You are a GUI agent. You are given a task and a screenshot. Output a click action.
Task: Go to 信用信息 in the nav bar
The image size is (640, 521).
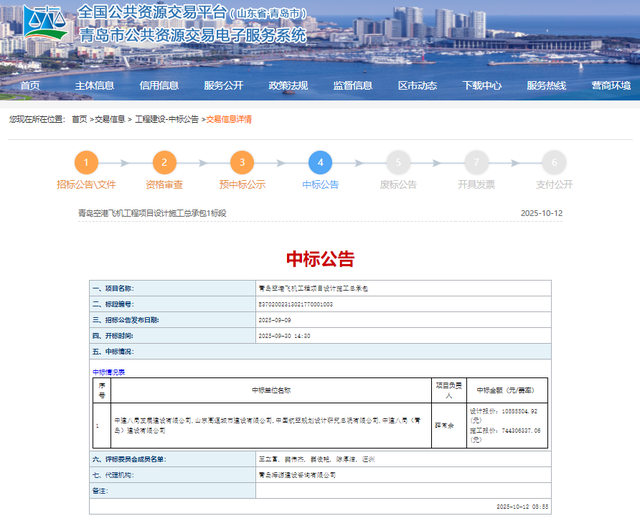point(159,86)
